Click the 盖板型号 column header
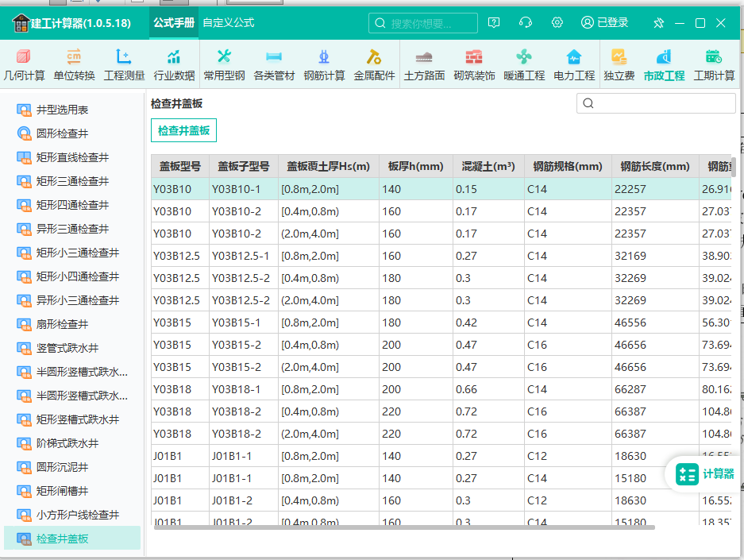Viewport: 744px width, 560px height. pos(180,166)
